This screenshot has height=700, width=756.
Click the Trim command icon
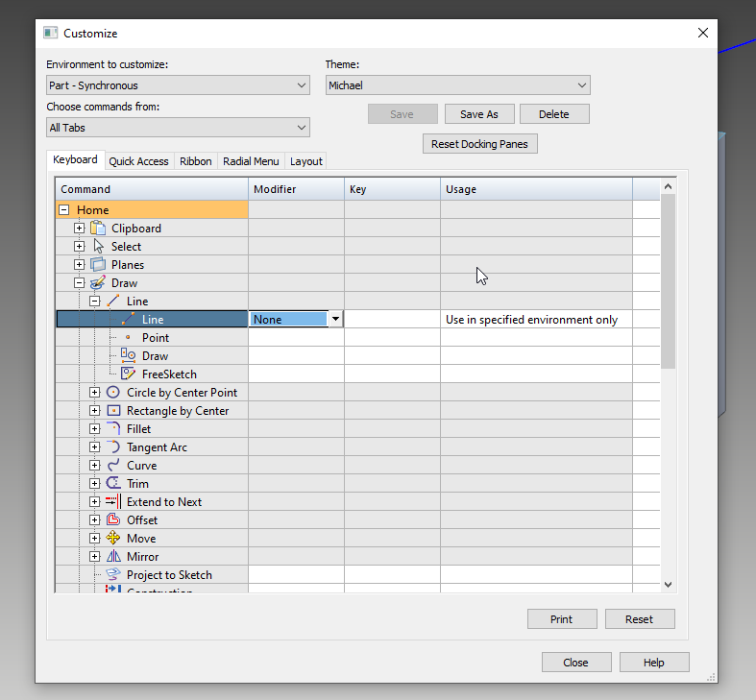(x=113, y=483)
